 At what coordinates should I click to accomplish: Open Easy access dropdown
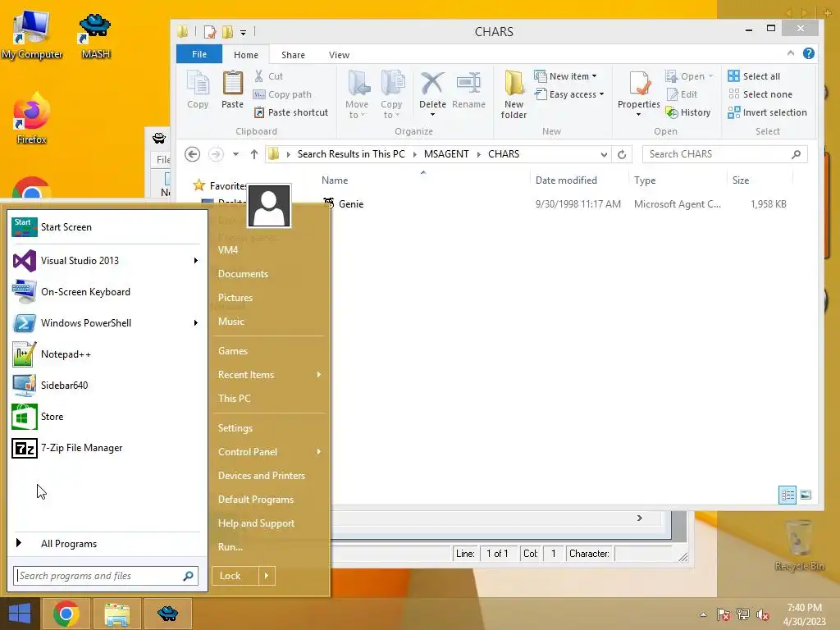(x=569, y=94)
